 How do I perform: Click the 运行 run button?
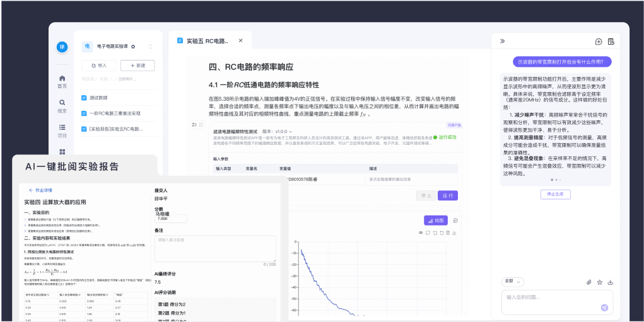click(448, 196)
